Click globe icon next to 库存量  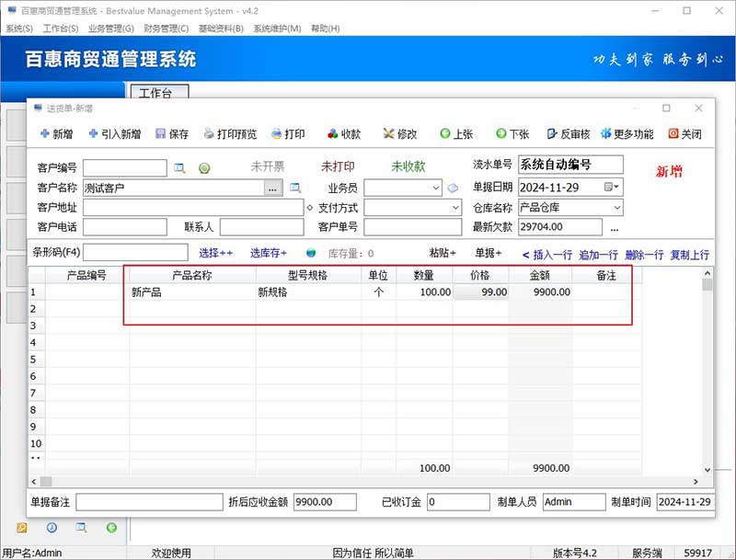[x=311, y=253]
